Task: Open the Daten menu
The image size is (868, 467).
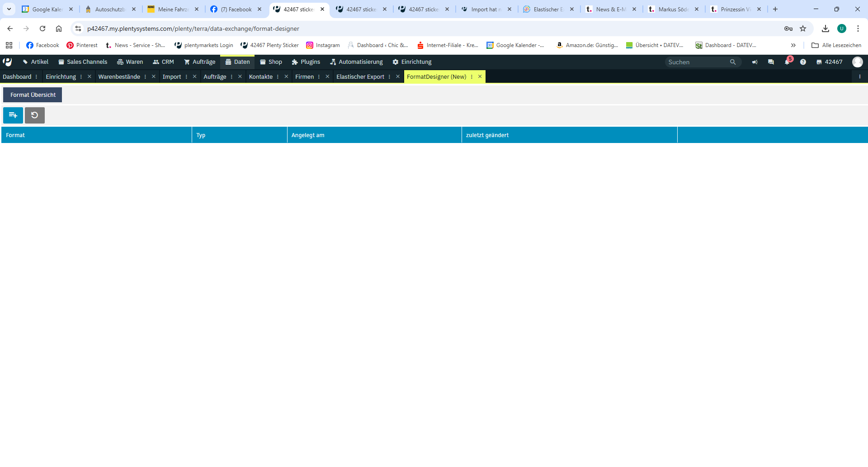Action: (x=237, y=62)
